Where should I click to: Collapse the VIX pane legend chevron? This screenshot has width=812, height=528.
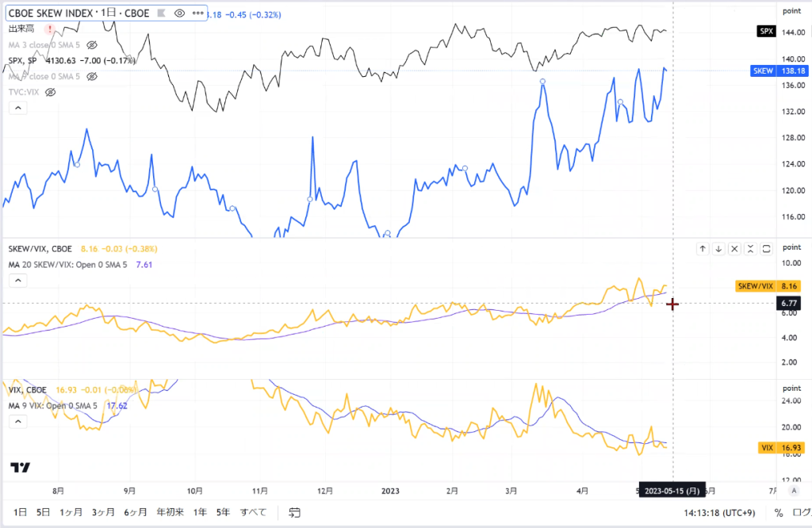[x=18, y=421]
